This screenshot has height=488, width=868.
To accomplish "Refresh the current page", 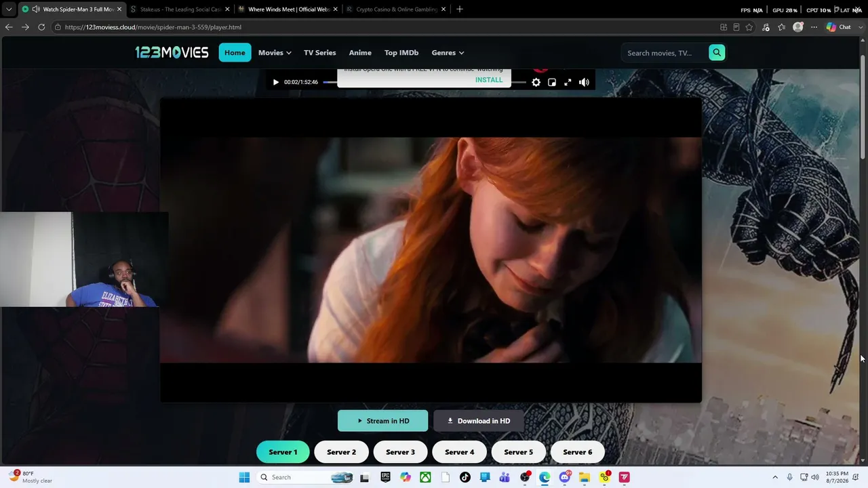I will pyautogui.click(x=41, y=27).
